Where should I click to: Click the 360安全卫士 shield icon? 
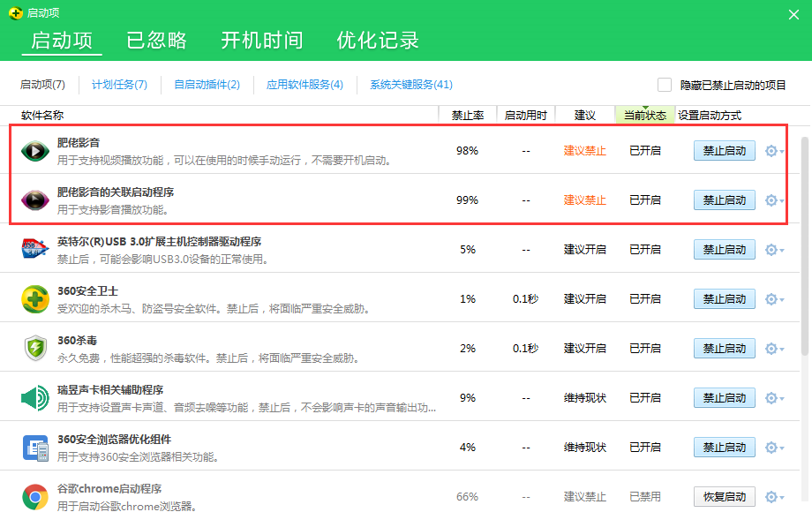tap(34, 298)
